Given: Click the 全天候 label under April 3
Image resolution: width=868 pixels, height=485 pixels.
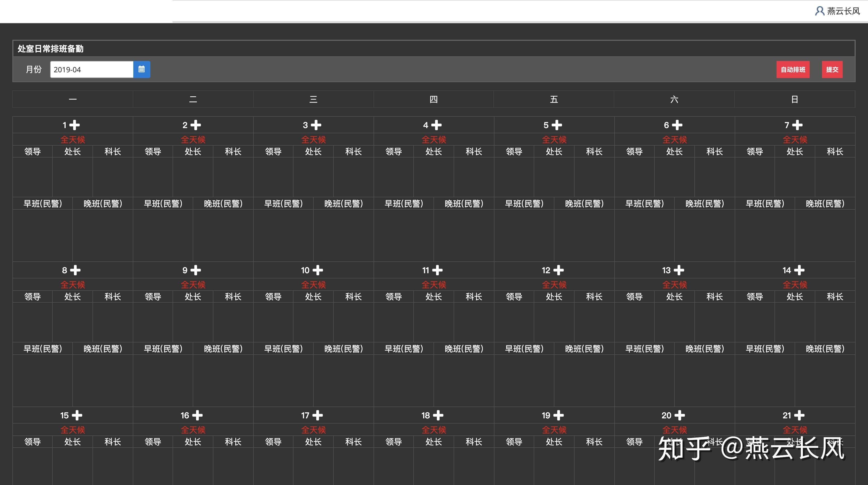Looking at the screenshot, I should coord(313,139).
